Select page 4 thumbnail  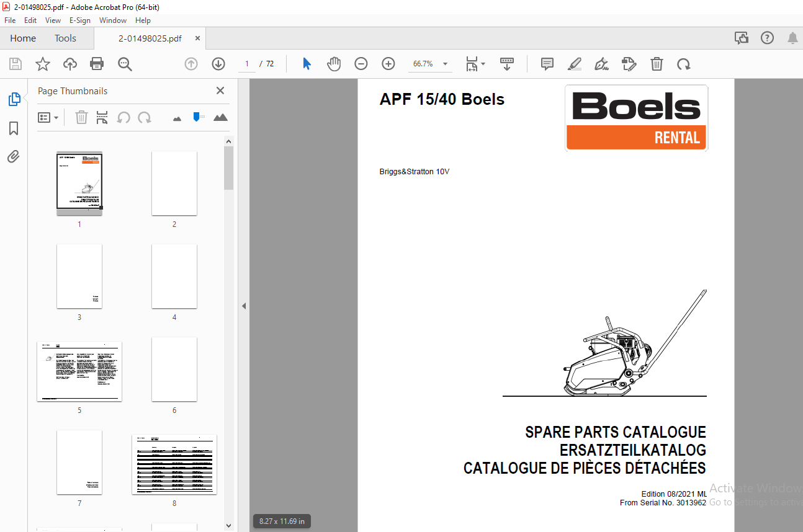(174, 277)
